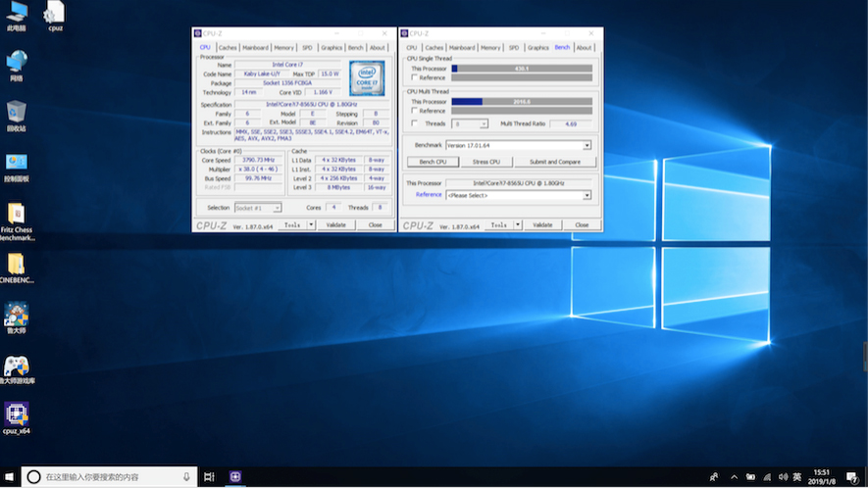Expand the Selection Socket #1 dropdown
Image resolution: width=868 pixels, height=488 pixels.
tap(277, 208)
